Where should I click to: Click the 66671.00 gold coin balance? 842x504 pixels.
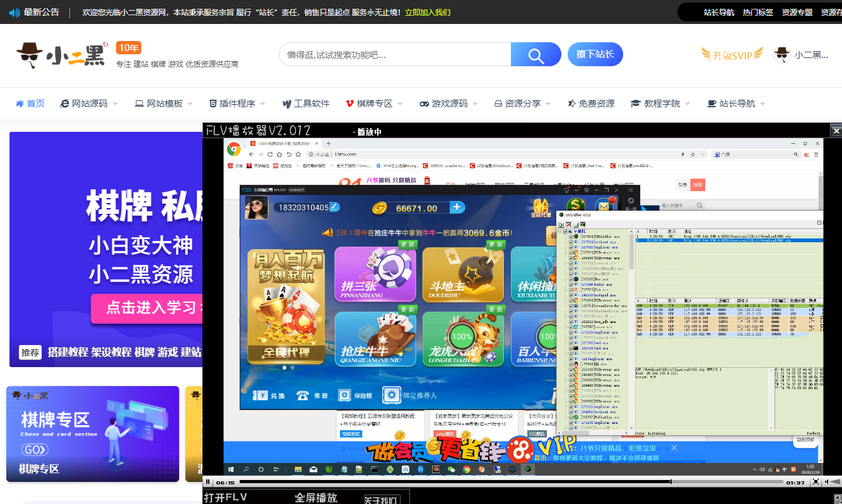click(x=416, y=208)
